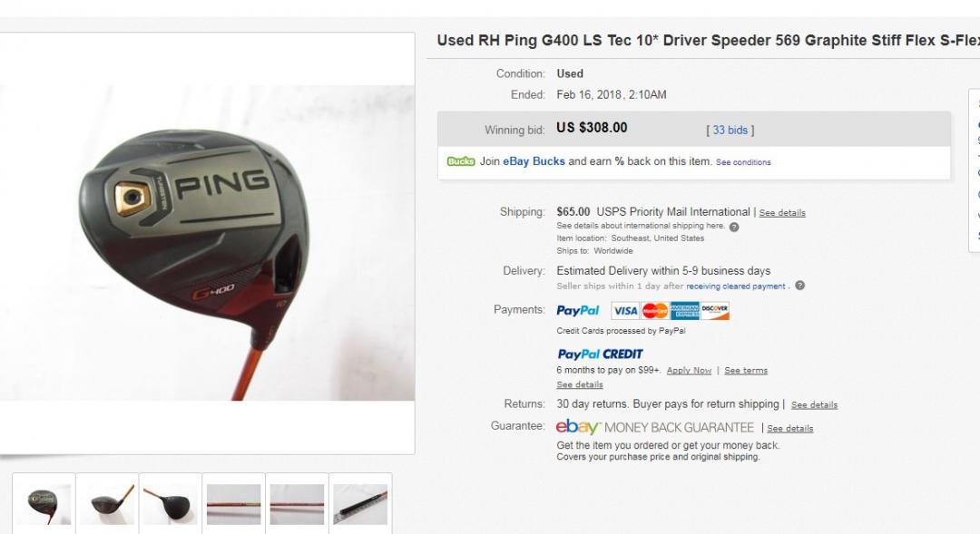
Task: Click the American Express card icon
Action: point(685,310)
